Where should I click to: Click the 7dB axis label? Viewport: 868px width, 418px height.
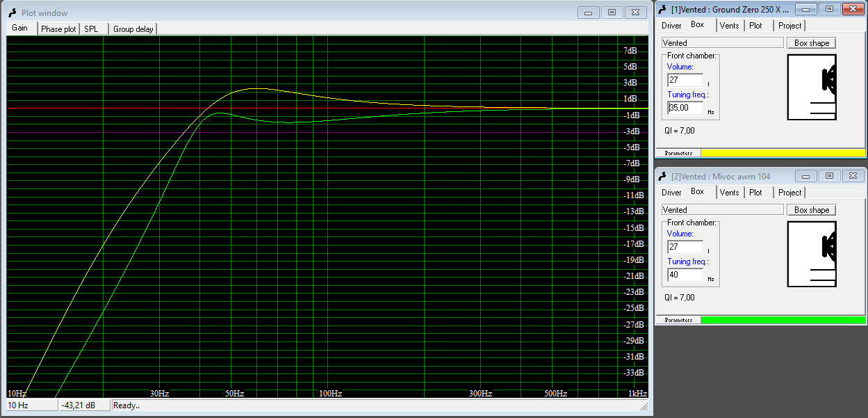pos(630,51)
